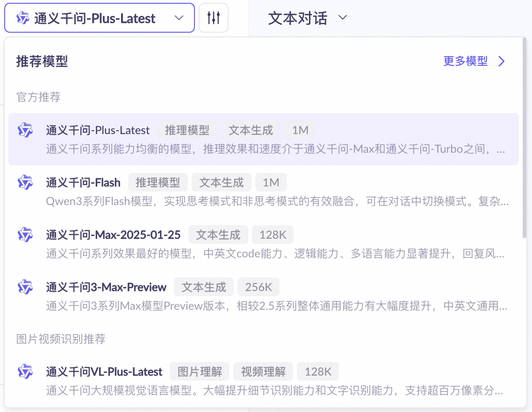Click Qwen logo in the model selector box
The height and width of the screenshot is (412, 532).
click(23, 18)
